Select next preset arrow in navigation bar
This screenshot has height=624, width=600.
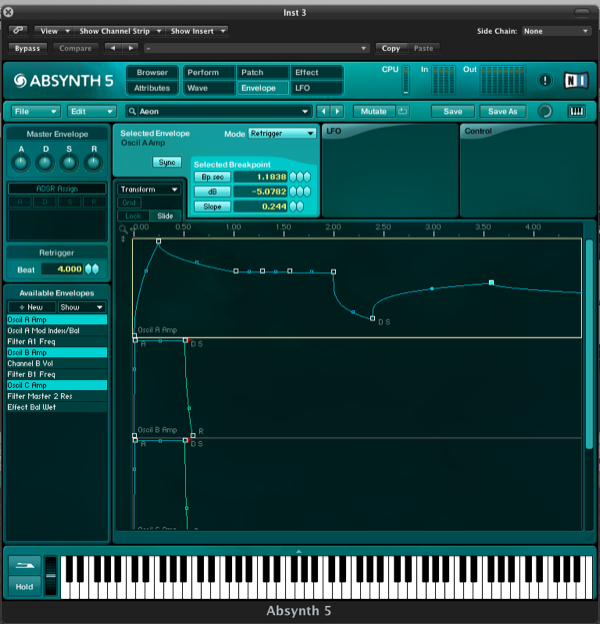coord(337,111)
